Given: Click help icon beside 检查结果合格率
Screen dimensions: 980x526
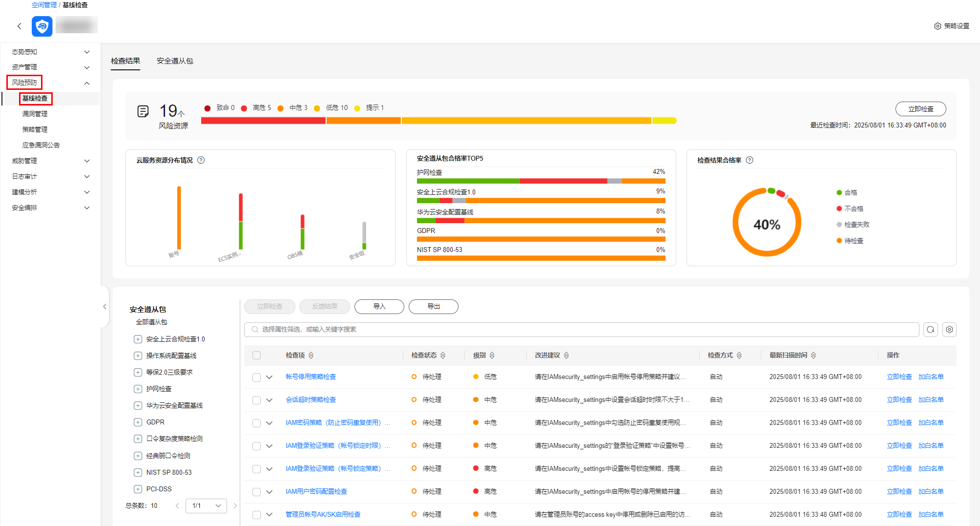Looking at the screenshot, I should pyautogui.click(x=750, y=160).
